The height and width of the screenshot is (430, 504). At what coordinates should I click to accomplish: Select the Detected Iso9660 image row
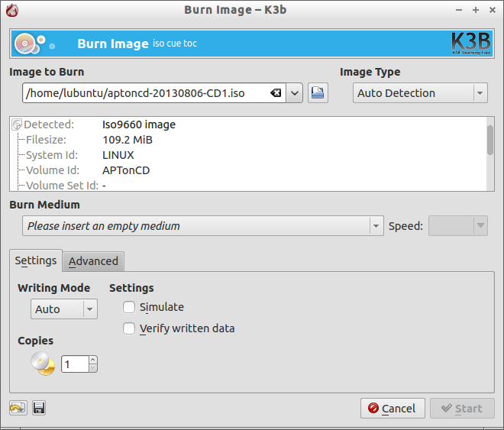(x=248, y=124)
